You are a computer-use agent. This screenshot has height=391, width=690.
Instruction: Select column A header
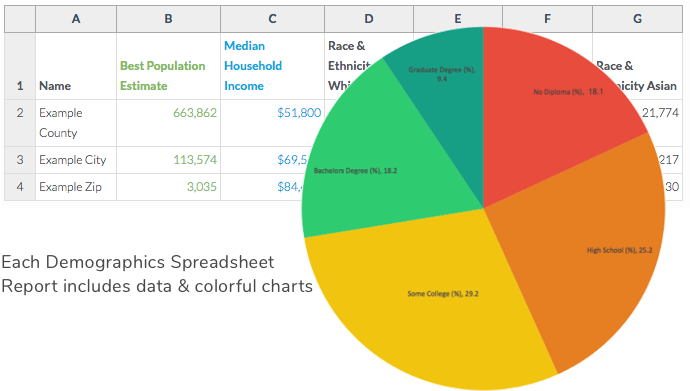click(76, 19)
